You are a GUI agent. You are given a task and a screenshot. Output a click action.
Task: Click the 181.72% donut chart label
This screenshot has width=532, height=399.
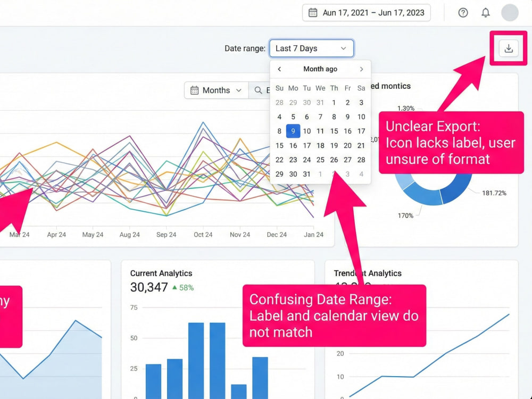tap(494, 193)
